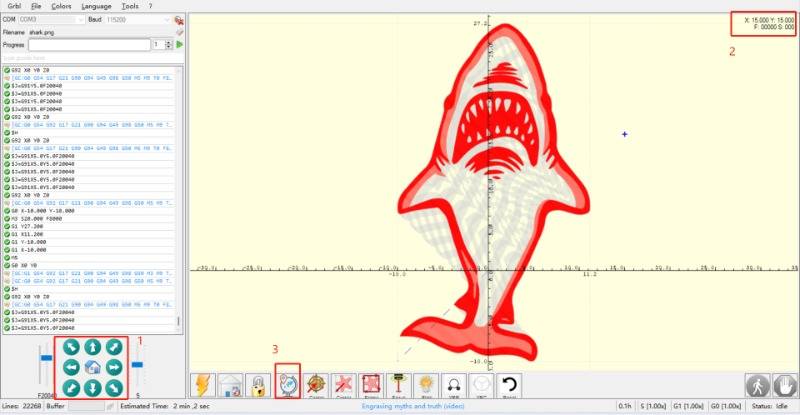Image resolution: width=800 pixels, height=415 pixels.
Task: Jog laser diagonally up-left
Action: 71,347
